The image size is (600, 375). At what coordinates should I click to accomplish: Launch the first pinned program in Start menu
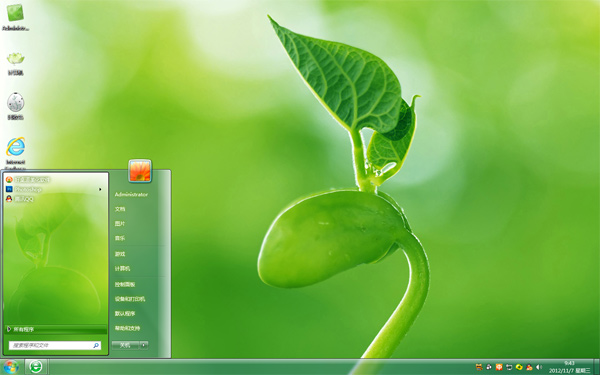click(28, 179)
